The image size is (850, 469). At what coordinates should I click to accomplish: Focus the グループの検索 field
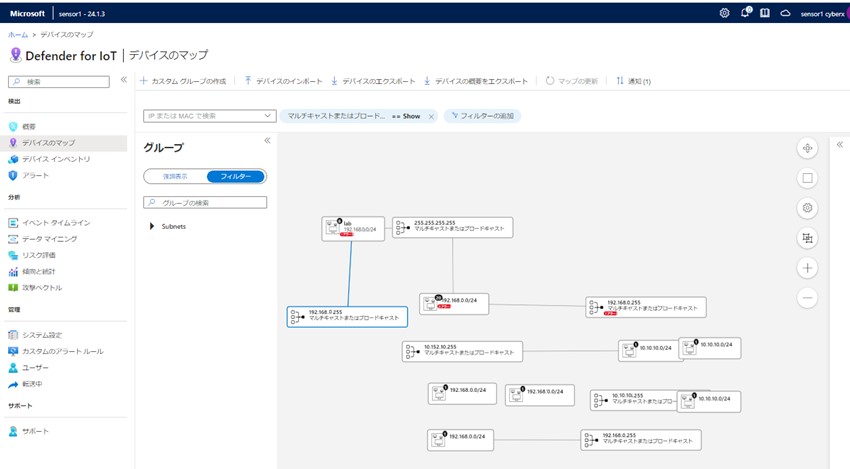205,202
